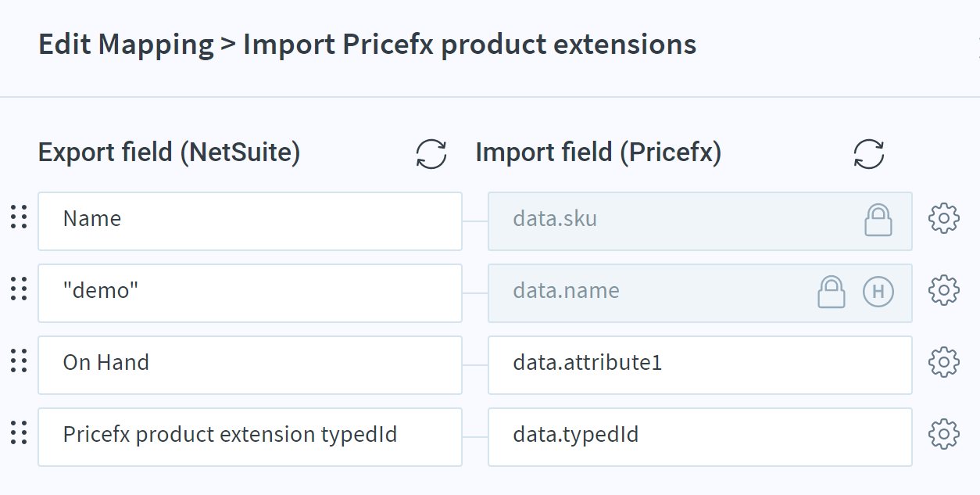Screen dimensions: 980x495
Task: Click the locked data.sku import field
Action: [x=700, y=221]
